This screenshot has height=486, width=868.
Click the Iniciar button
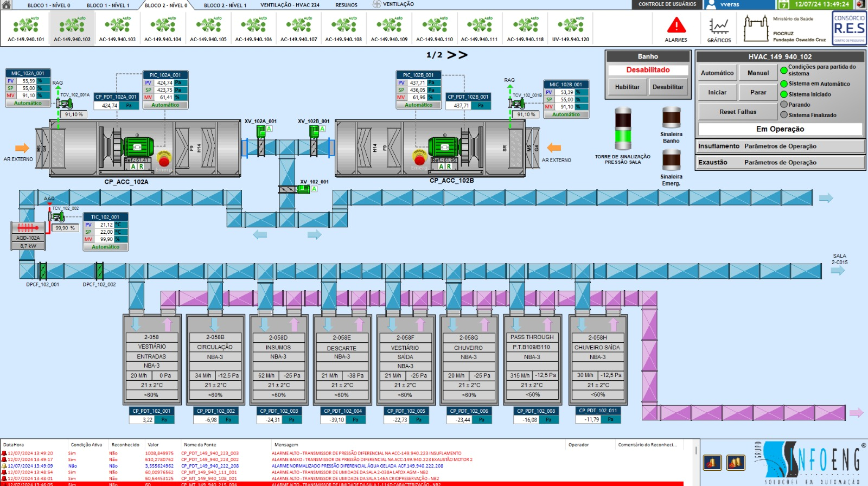pos(717,92)
